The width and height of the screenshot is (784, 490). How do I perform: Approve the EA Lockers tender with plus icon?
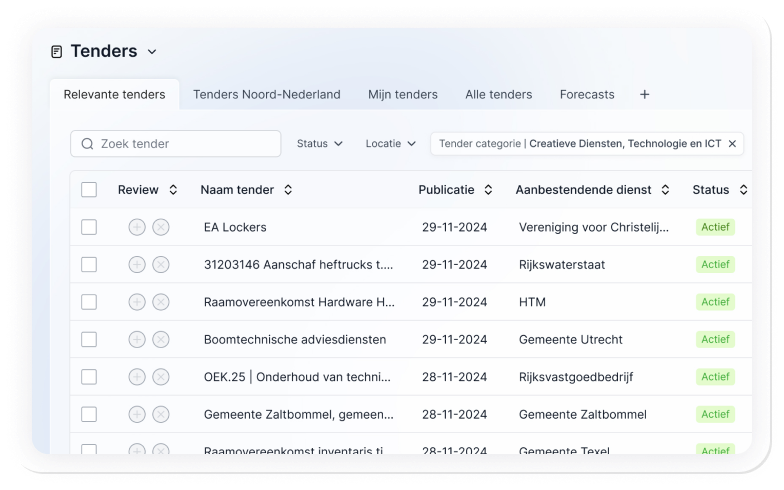(x=137, y=227)
